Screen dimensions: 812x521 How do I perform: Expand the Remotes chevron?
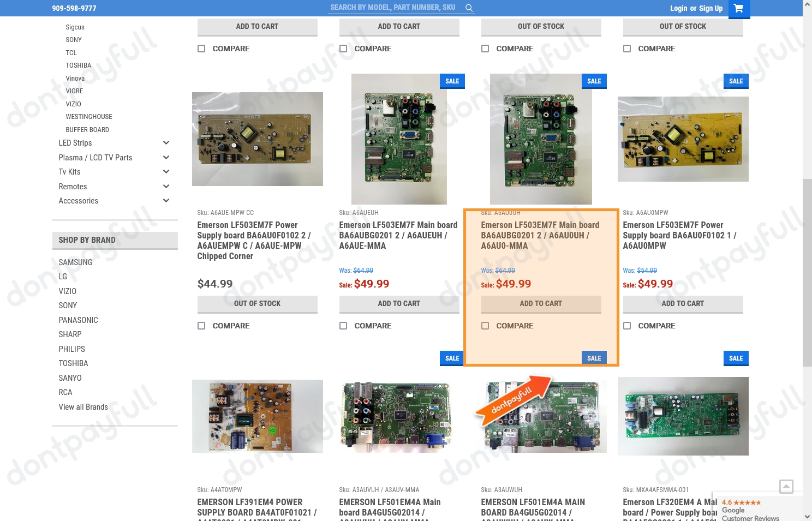(166, 187)
